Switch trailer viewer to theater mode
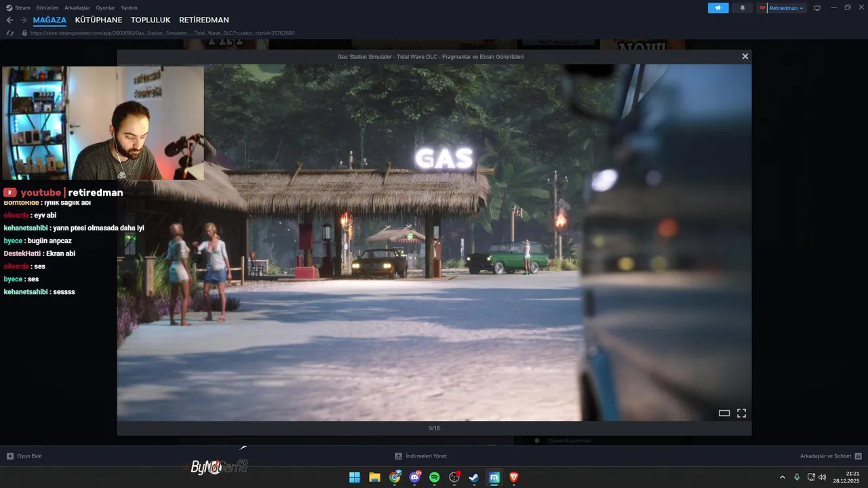Viewport: 868px width, 488px height. tap(724, 413)
